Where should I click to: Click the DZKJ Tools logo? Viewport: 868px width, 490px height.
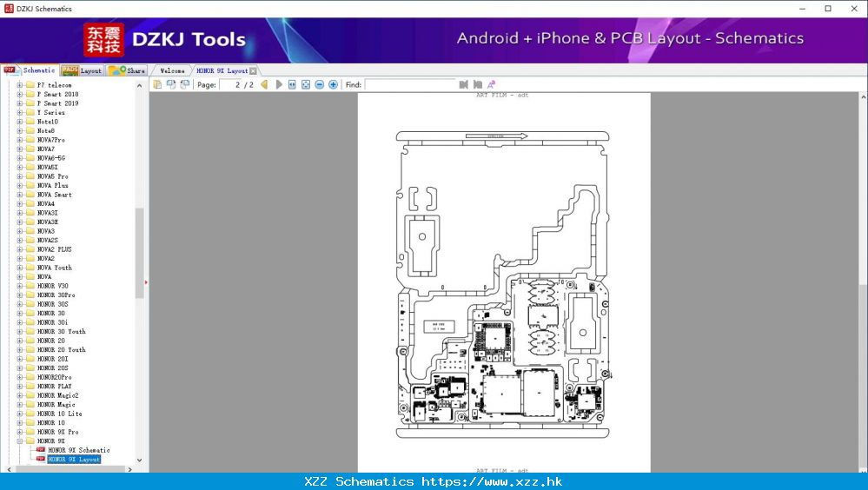tap(165, 39)
